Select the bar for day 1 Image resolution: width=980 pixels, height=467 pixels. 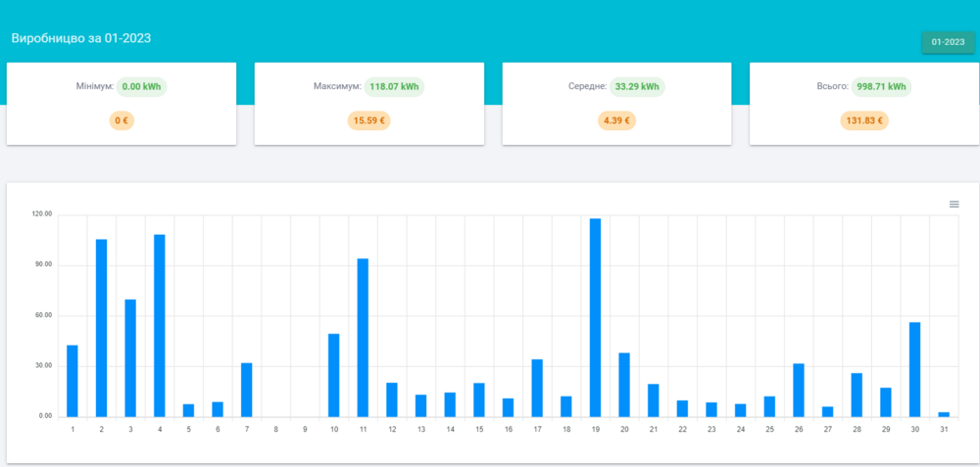click(x=73, y=381)
